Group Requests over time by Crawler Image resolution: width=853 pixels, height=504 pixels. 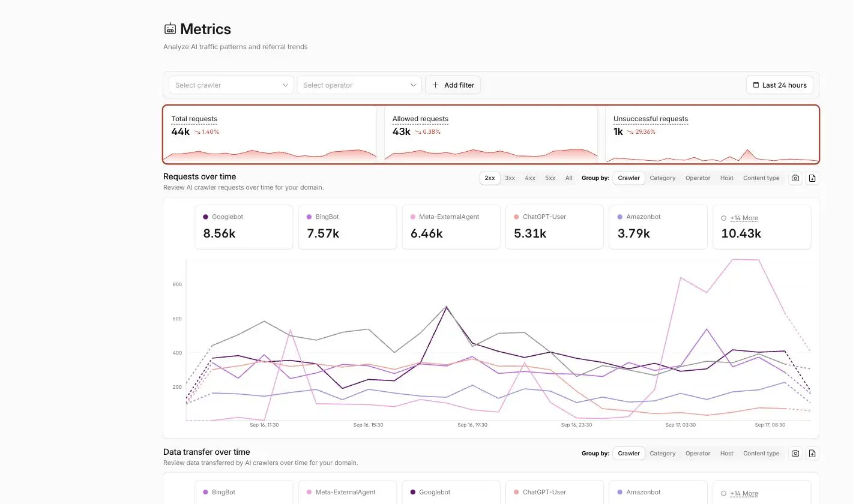click(x=629, y=178)
